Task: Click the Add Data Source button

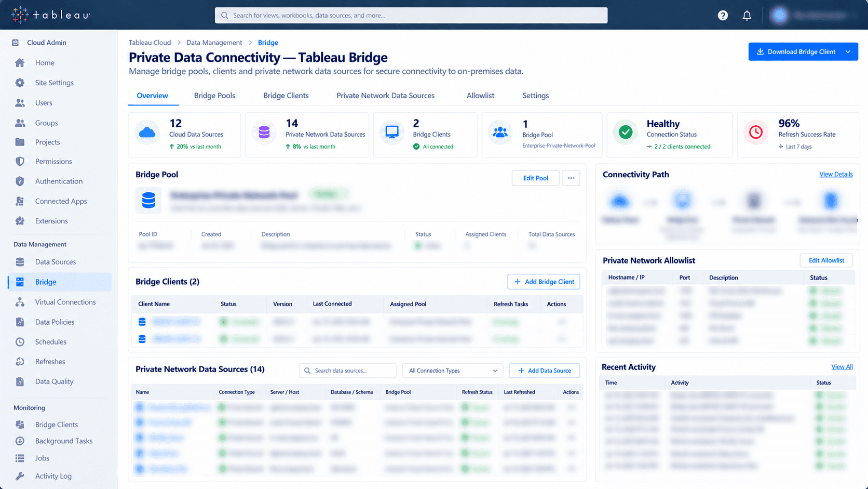Action: (x=544, y=371)
